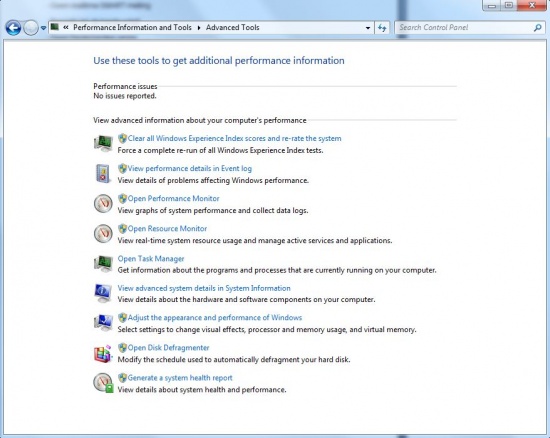Open Performance Monitor link
The height and width of the screenshot is (438, 550).
(x=173, y=198)
